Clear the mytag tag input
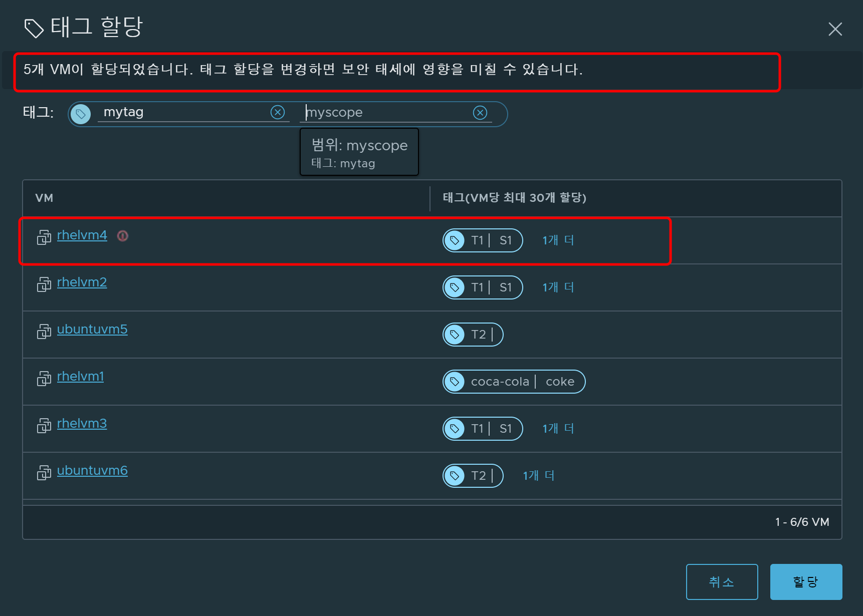The height and width of the screenshot is (616, 863). click(x=278, y=112)
